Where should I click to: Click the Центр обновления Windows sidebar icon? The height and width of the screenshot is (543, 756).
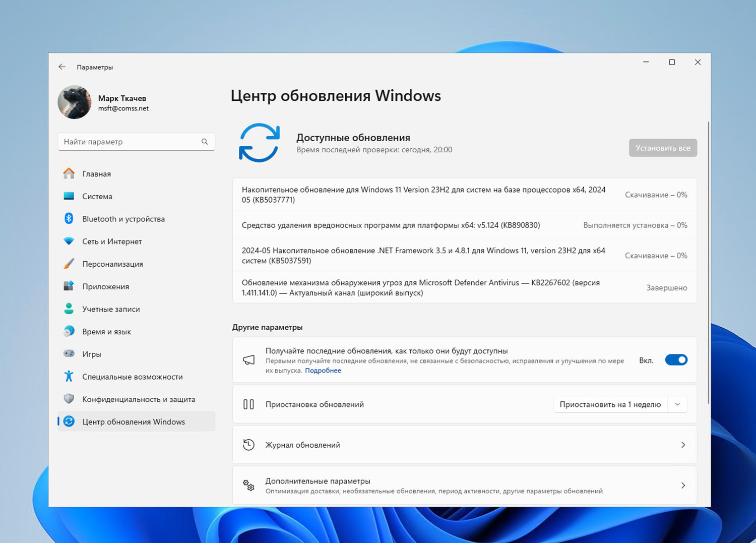pyautogui.click(x=69, y=421)
